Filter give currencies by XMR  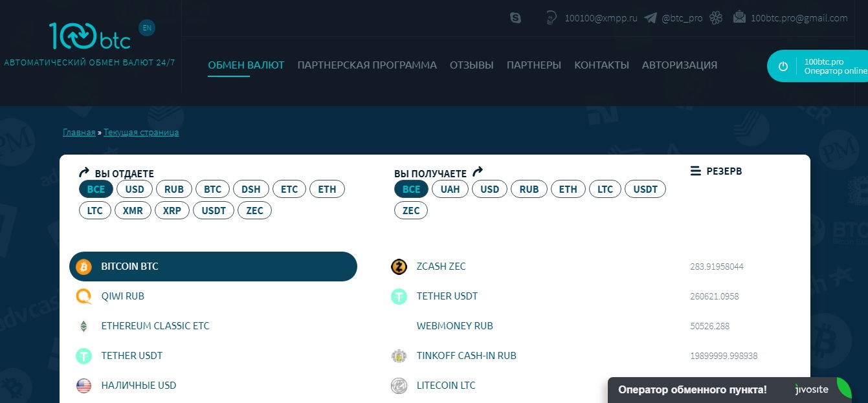(x=133, y=211)
